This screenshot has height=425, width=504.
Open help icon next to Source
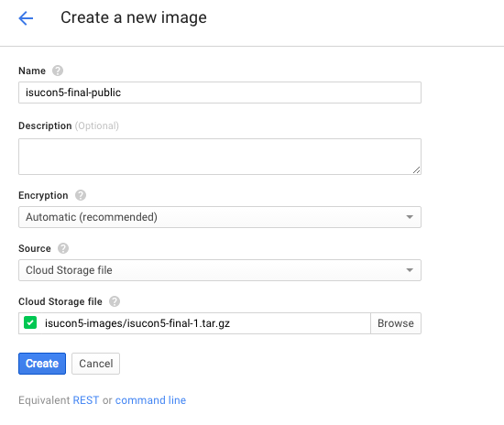(63, 248)
